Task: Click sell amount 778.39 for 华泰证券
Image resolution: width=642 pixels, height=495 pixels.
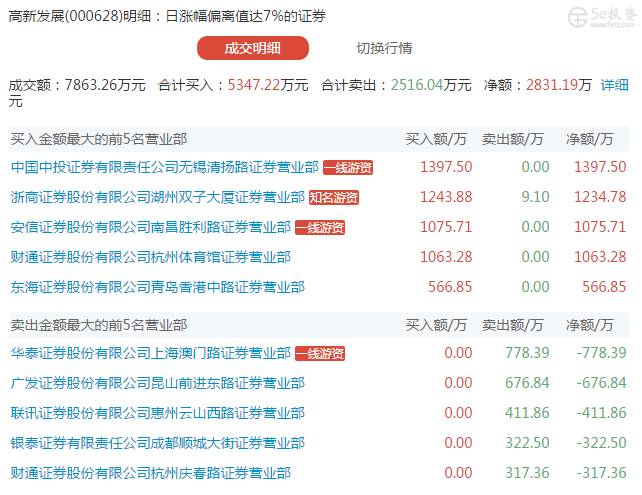Action: [x=527, y=353]
